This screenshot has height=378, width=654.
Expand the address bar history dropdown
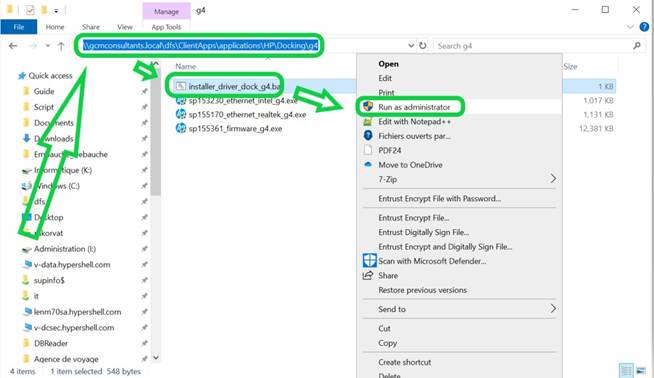pos(411,45)
